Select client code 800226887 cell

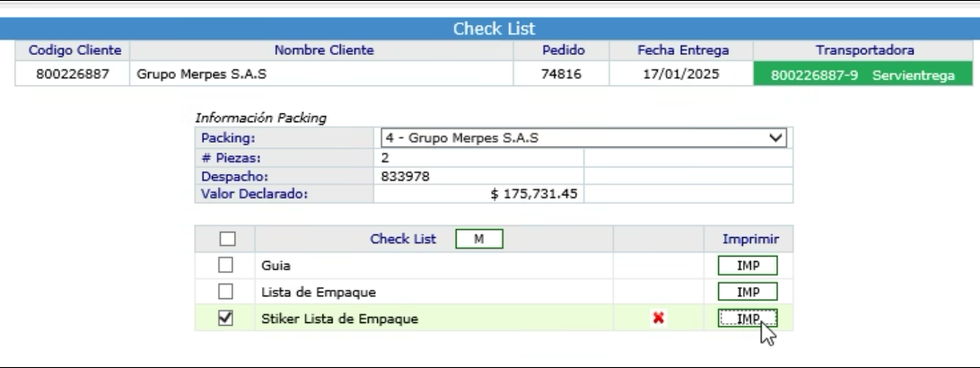73,74
